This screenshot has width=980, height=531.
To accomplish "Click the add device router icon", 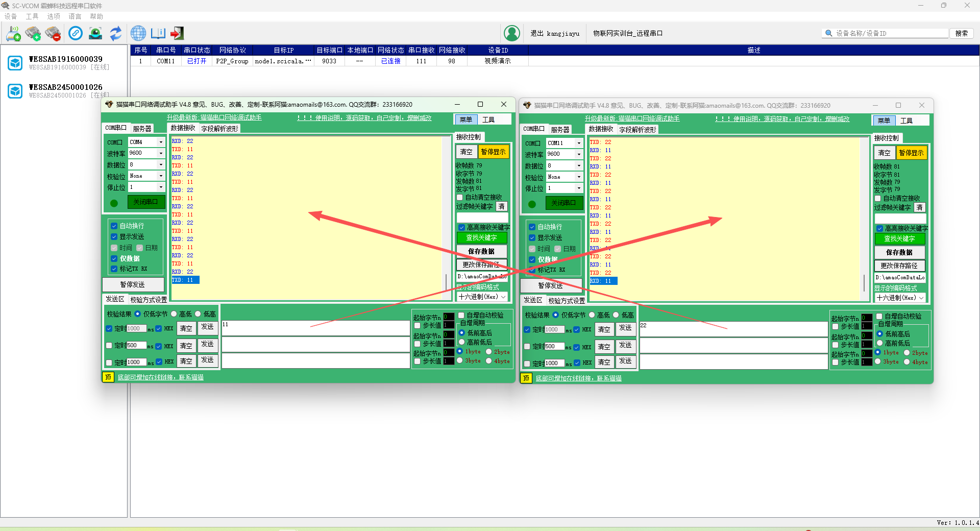I will click(13, 34).
